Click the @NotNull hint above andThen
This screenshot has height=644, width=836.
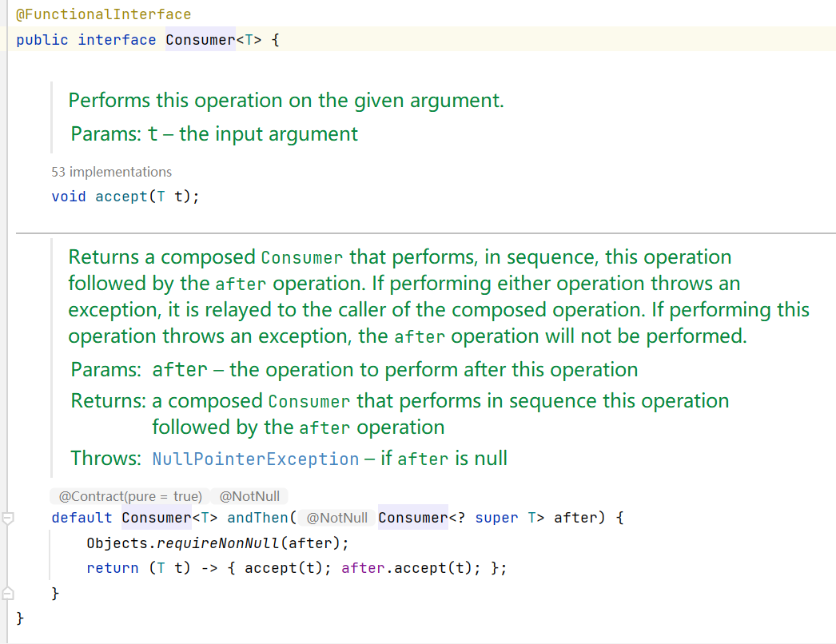coord(249,496)
